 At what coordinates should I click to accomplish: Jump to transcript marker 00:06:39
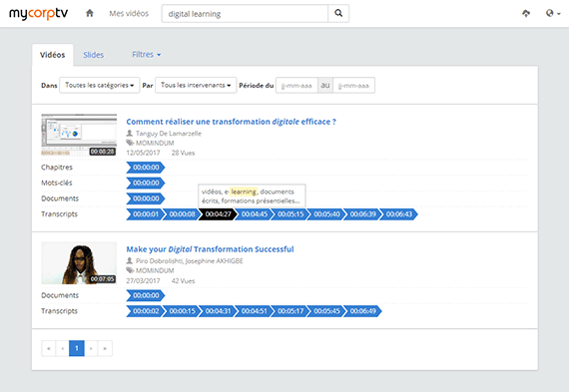pyautogui.click(x=363, y=213)
